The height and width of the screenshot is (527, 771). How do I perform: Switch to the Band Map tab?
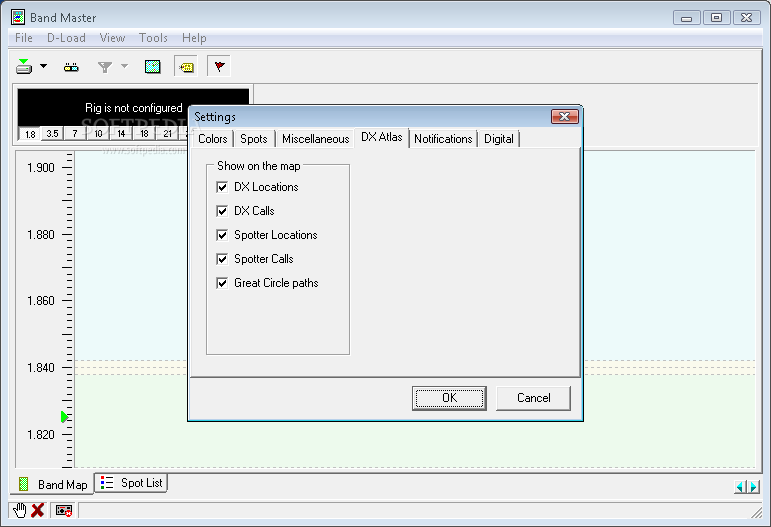tap(52, 484)
